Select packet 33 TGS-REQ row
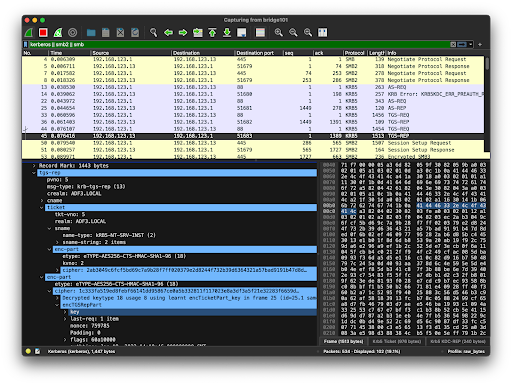Screen dimensions: 512x385 coord(253,115)
